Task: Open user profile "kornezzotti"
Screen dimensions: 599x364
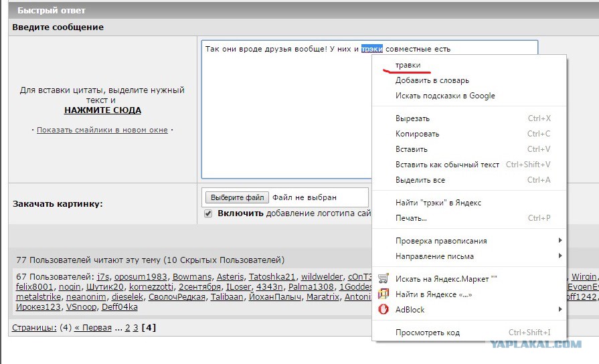Action: pyautogui.click(x=151, y=287)
